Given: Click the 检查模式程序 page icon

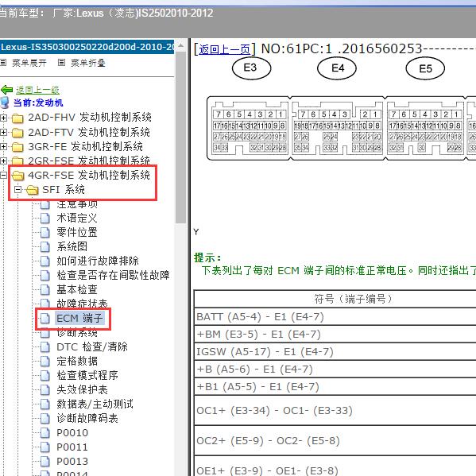Looking at the screenshot, I should coord(45,376).
